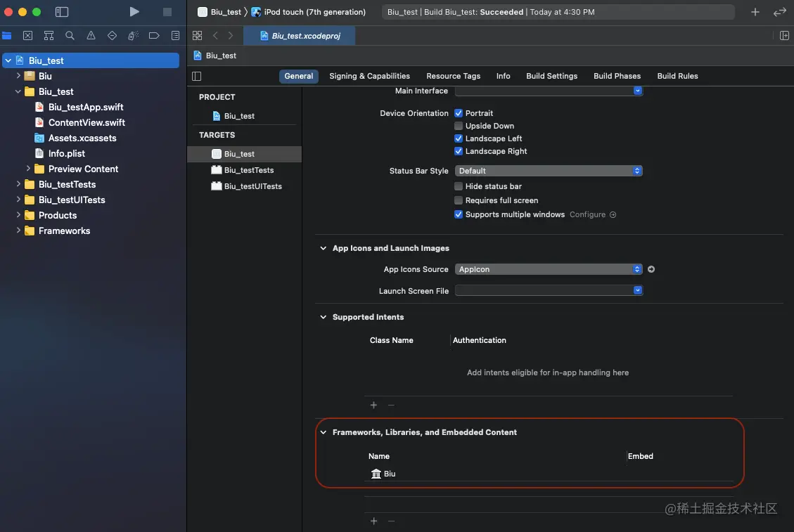The height and width of the screenshot is (532, 794).
Task: Open the Report navigator
Action: click(175, 35)
